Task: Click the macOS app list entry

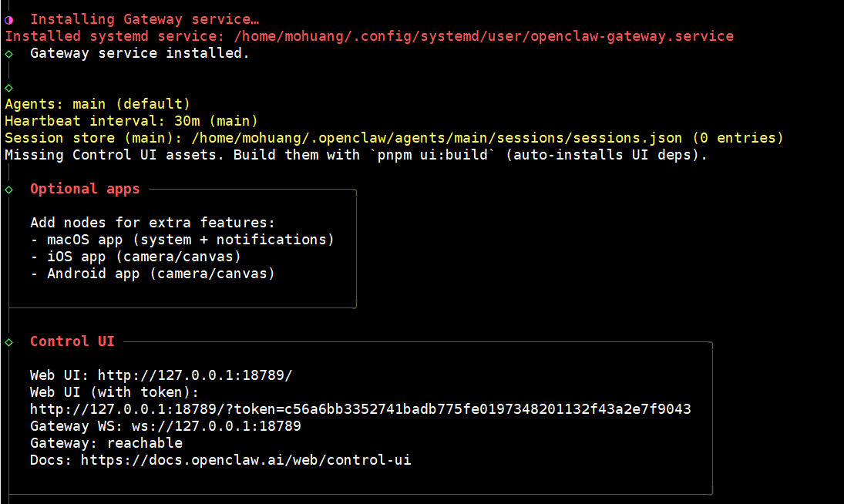Action: click(182, 240)
